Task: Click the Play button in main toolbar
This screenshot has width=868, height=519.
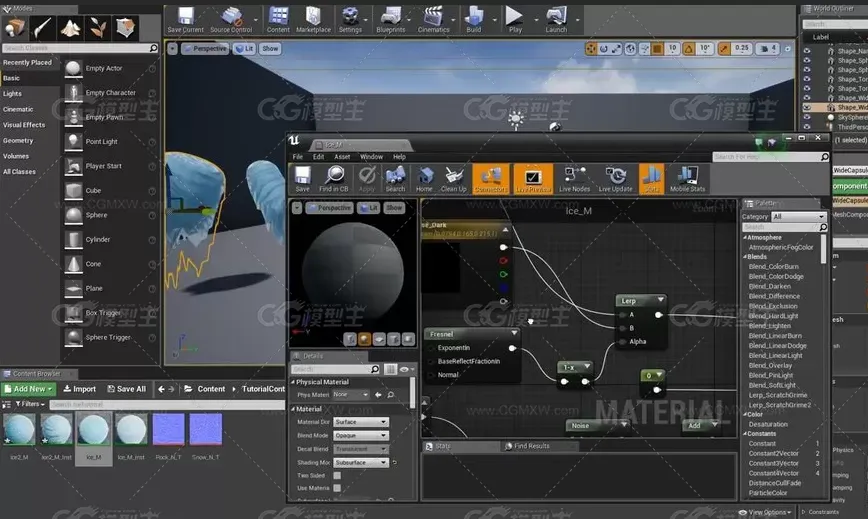Action: pyautogui.click(x=515, y=20)
